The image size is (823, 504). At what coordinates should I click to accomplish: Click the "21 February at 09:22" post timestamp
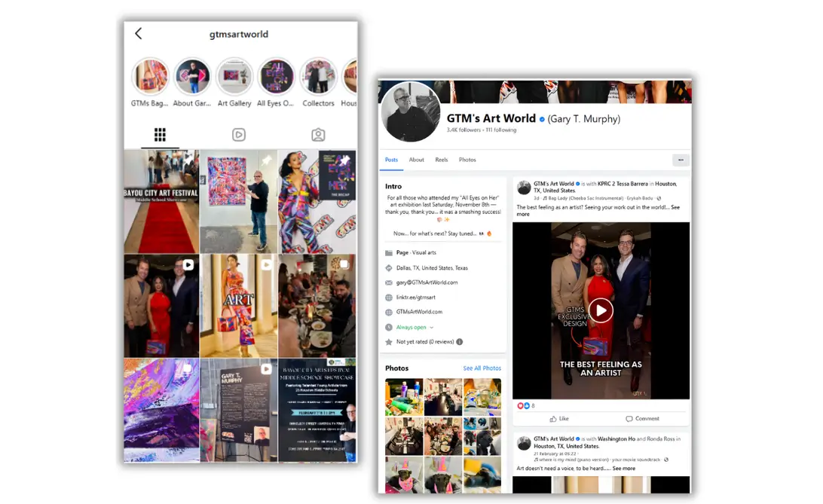(555, 454)
